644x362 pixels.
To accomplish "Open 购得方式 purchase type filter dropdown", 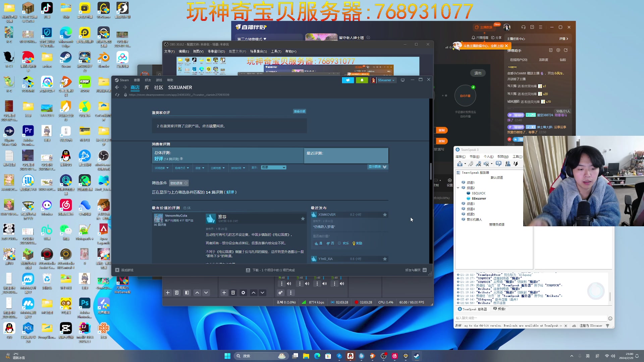I will click(182, 168).
